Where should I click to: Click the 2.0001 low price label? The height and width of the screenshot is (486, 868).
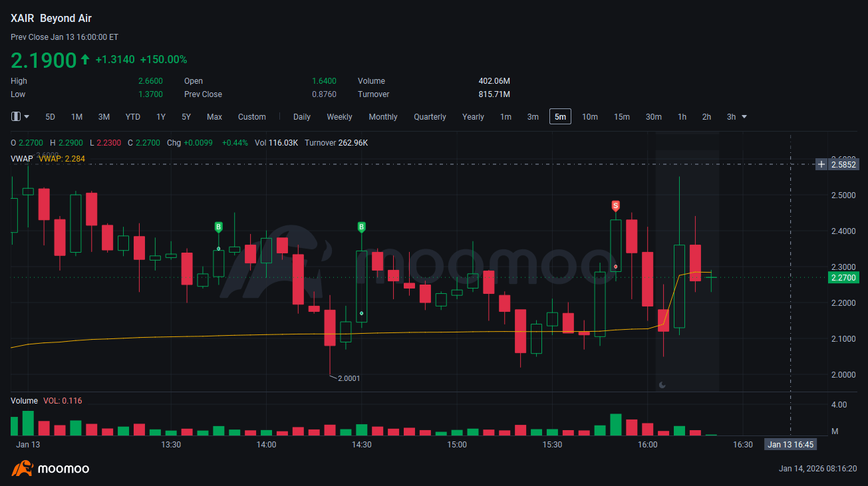click(349, 378)
